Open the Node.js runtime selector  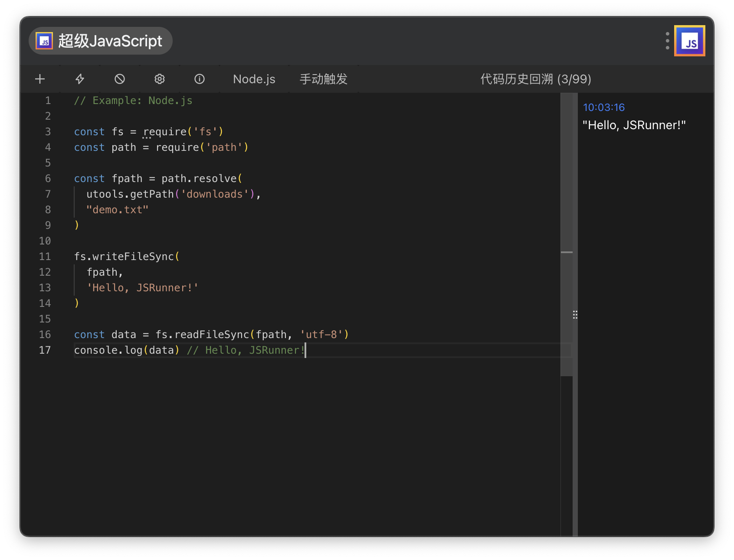[254, 79]
